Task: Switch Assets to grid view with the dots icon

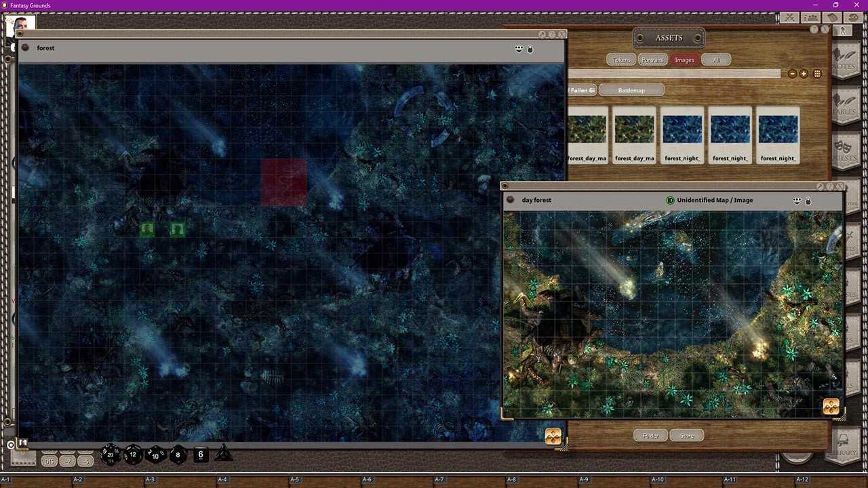Action: tap(817, 74)
